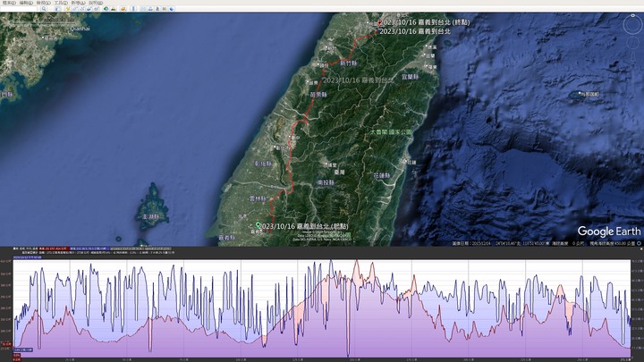Screen dimensions: 644x362
Task: Click the 雲林縣 map label
Action: (x=258, y=198)
